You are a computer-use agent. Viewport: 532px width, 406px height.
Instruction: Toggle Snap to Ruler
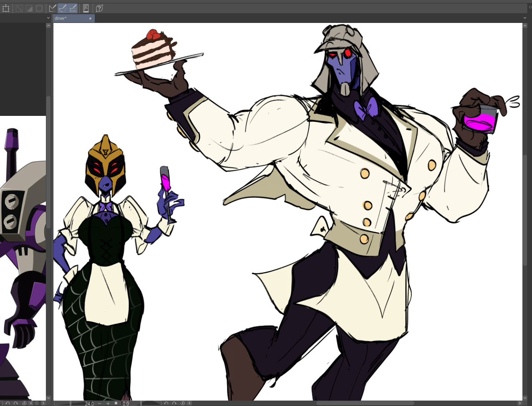click(53, 8)
